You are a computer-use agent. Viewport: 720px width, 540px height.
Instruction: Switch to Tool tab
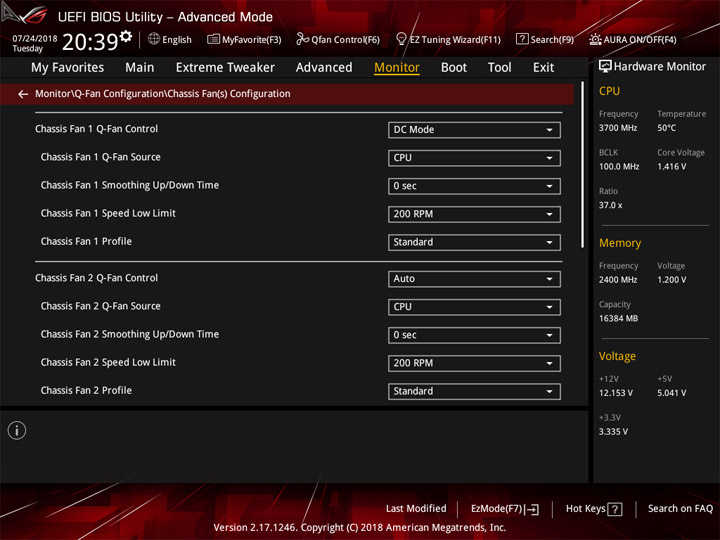click(x=499, y=68)
